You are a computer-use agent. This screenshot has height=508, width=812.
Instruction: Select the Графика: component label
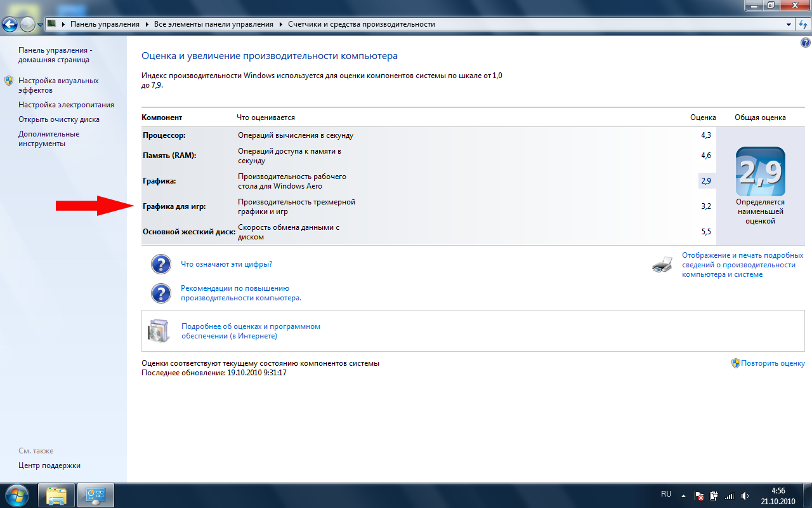point(159,181)
